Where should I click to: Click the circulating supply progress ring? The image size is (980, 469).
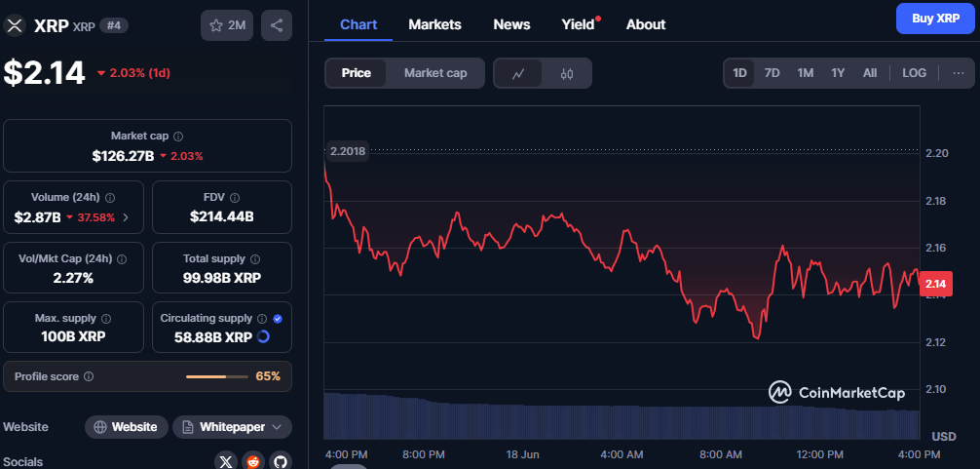click(x=263, y=337)
